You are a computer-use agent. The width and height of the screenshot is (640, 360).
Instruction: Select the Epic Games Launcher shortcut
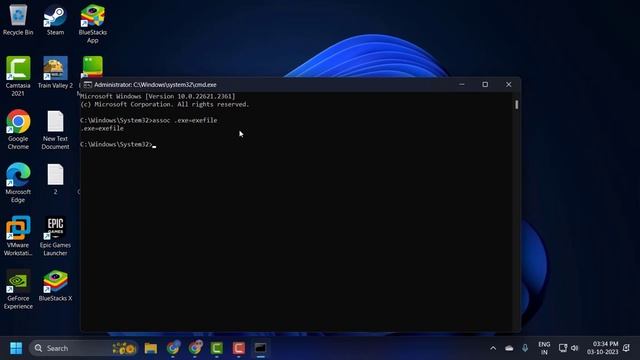55,236
